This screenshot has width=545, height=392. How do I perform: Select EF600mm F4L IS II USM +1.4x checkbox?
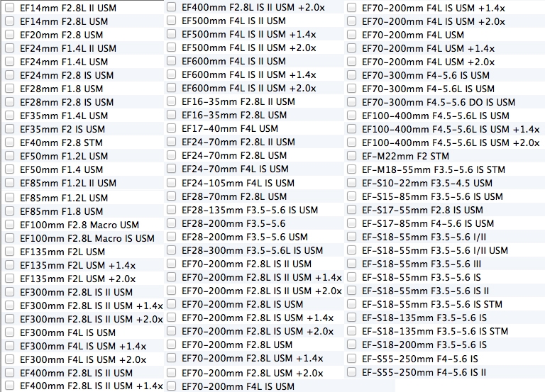coord(171,74)
